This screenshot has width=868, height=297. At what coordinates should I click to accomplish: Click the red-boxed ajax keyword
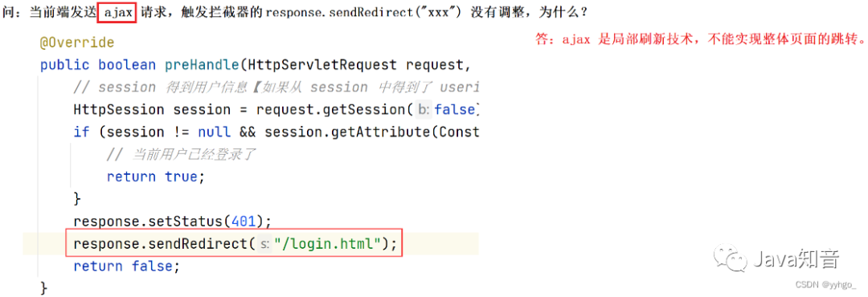[x=117, y=12]
